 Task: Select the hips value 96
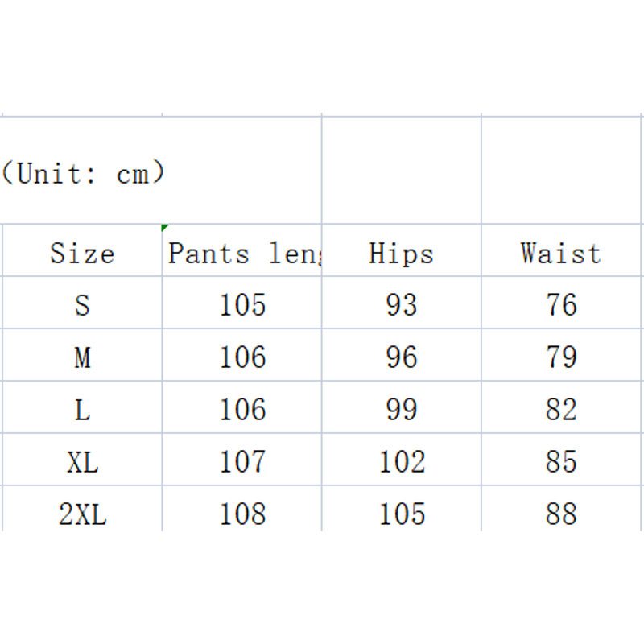[x=401, y=357]
